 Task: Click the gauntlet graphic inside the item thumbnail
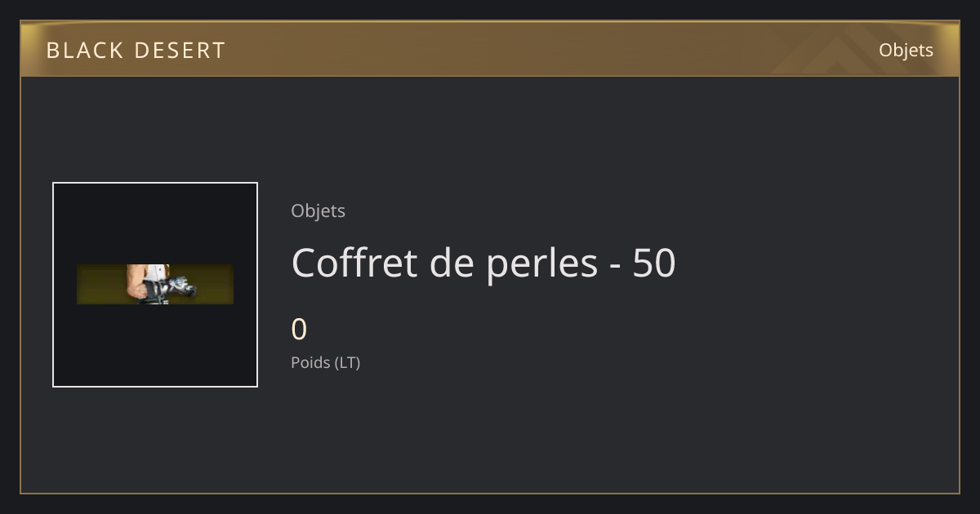(x=162, y=284)
